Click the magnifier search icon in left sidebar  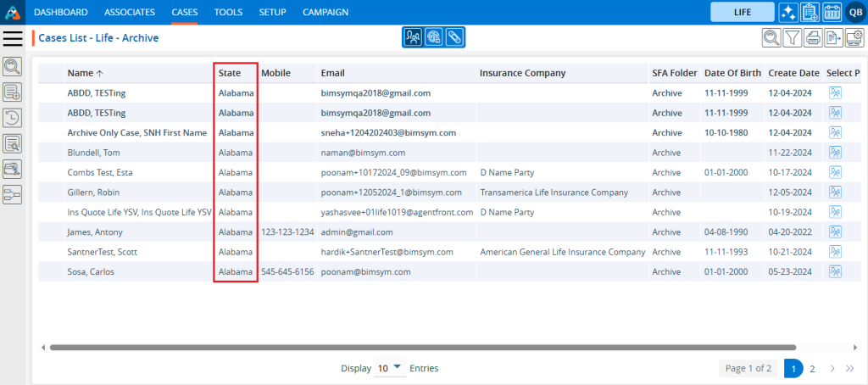click(13, 67)
